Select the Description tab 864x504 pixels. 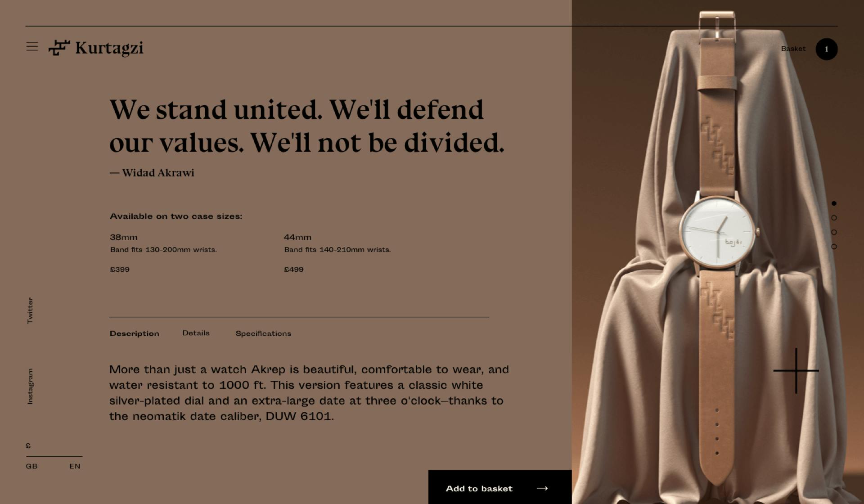135,333
